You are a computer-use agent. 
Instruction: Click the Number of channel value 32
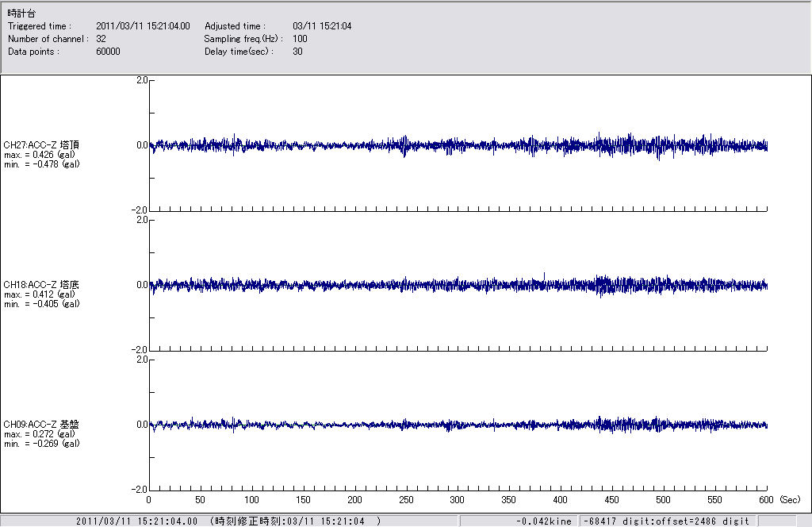tap(101, 39)
